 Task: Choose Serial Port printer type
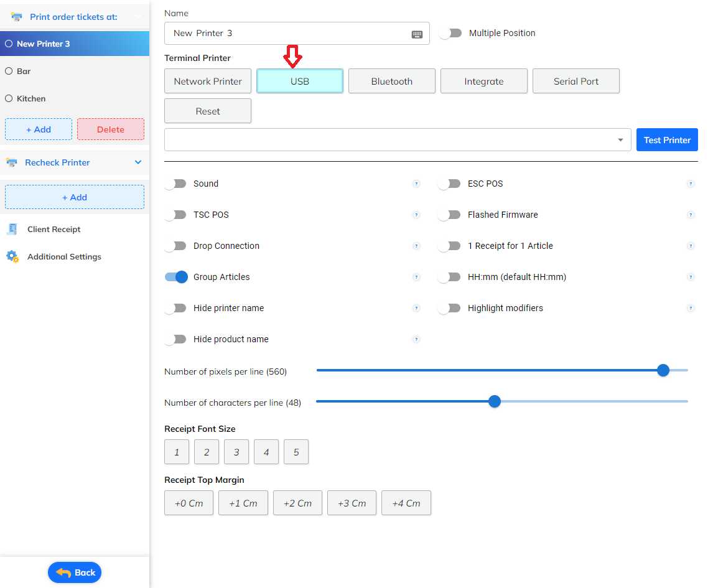(576, 81)
